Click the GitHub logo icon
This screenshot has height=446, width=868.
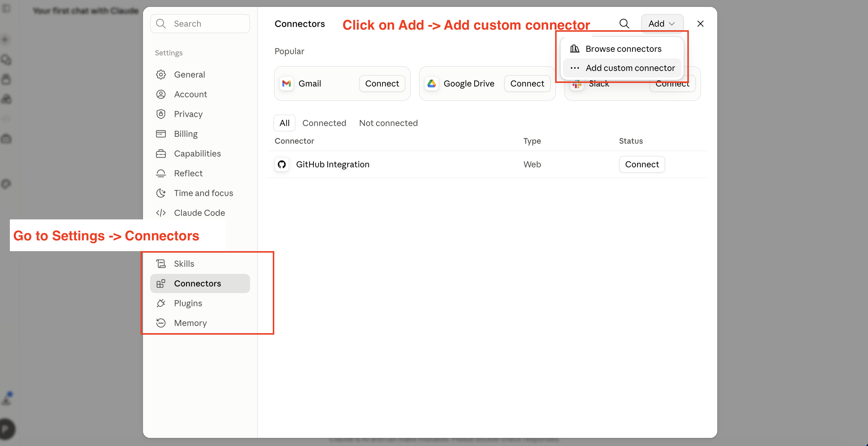[x=282, y=165]
